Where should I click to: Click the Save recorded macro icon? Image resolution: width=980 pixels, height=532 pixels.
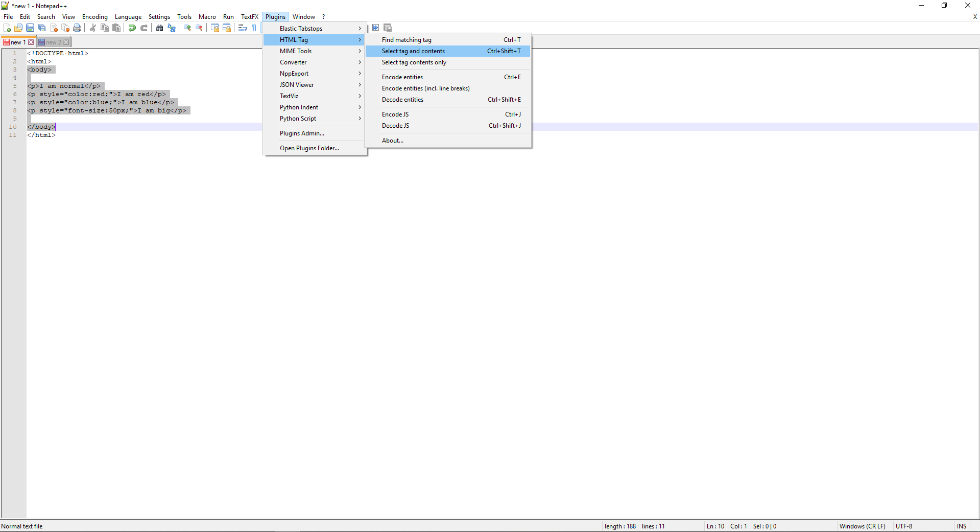point(388,28)
